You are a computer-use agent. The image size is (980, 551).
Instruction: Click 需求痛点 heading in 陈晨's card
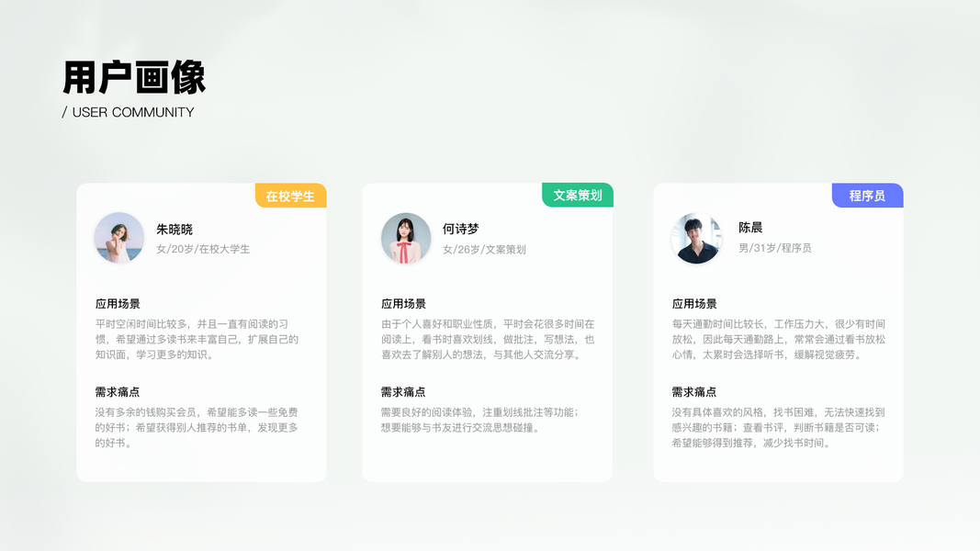click(x=694, y=392)
